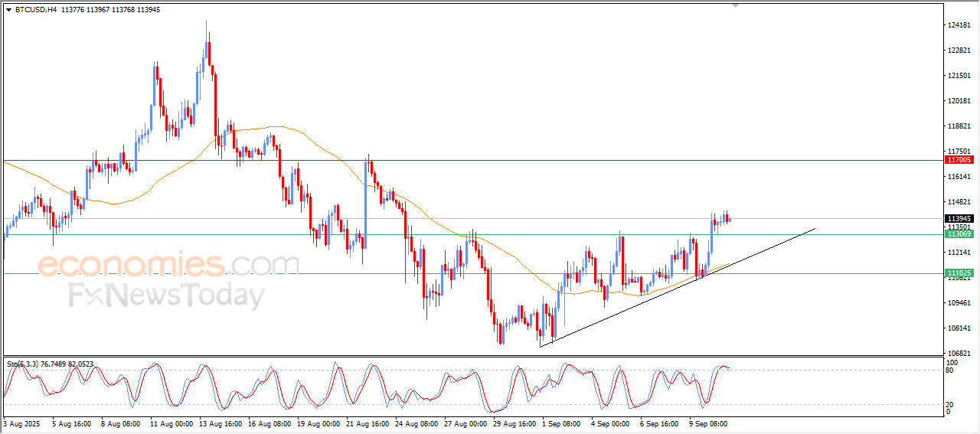Click the 124181 price axis value
The image size is (980, 434).
tap(959, 25)
